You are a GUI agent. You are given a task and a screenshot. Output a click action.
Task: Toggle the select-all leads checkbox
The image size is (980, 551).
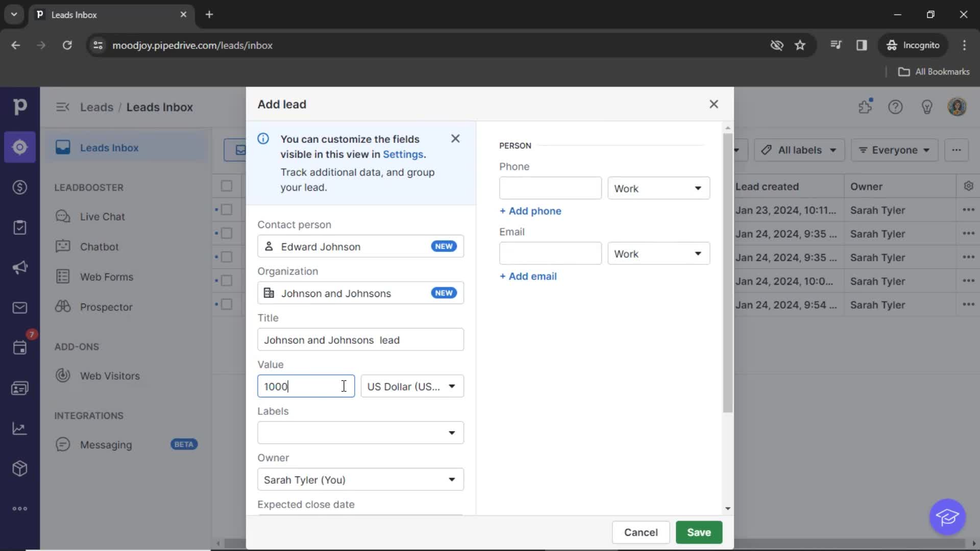[227, 186]
